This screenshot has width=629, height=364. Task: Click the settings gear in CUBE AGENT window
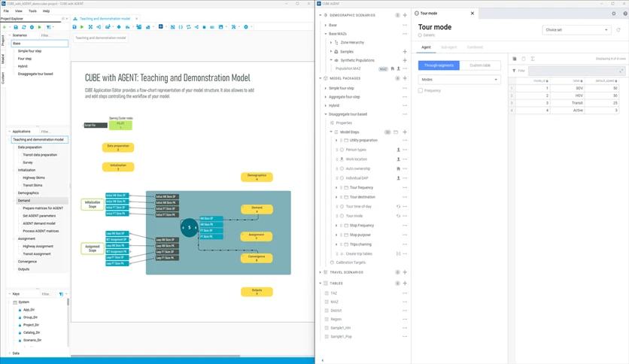(613, 14)
